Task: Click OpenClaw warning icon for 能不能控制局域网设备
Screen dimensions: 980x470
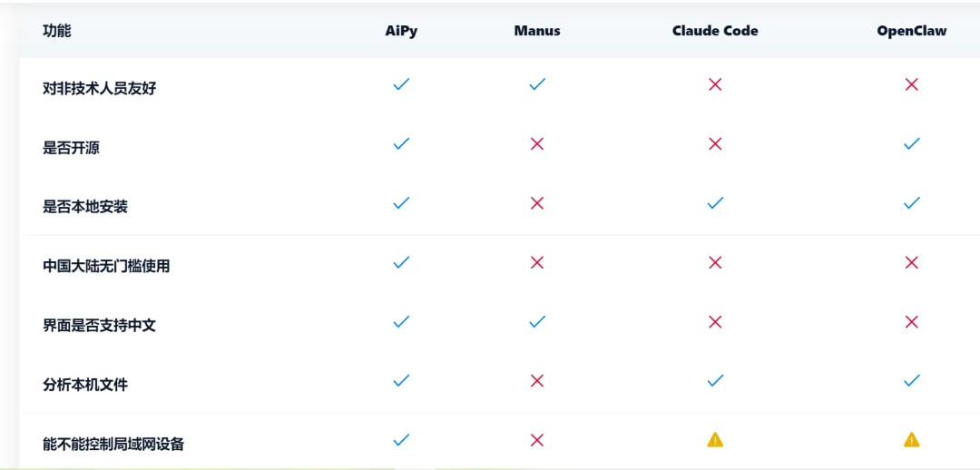Action: (912, 440)
